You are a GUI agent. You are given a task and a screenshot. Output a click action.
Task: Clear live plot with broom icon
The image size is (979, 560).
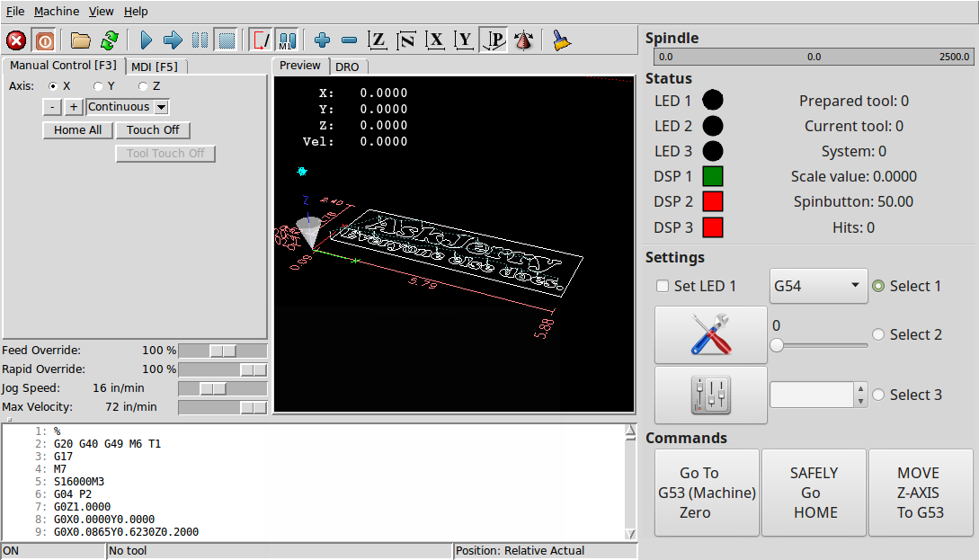(561, 40)
